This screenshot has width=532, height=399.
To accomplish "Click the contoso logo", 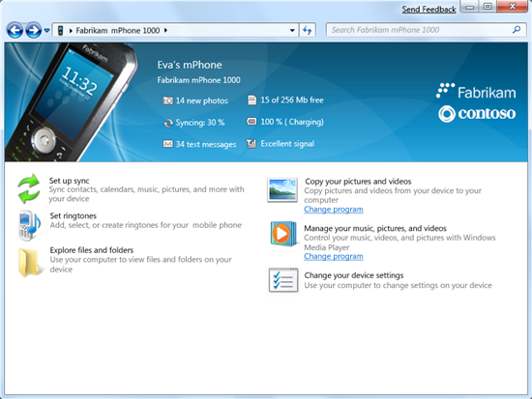I will [477, 114].
